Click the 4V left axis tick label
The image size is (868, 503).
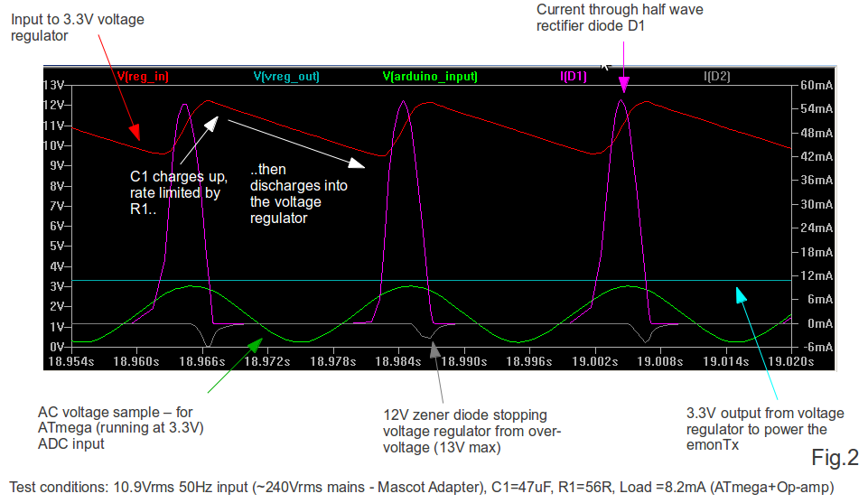tap(57, 266)
